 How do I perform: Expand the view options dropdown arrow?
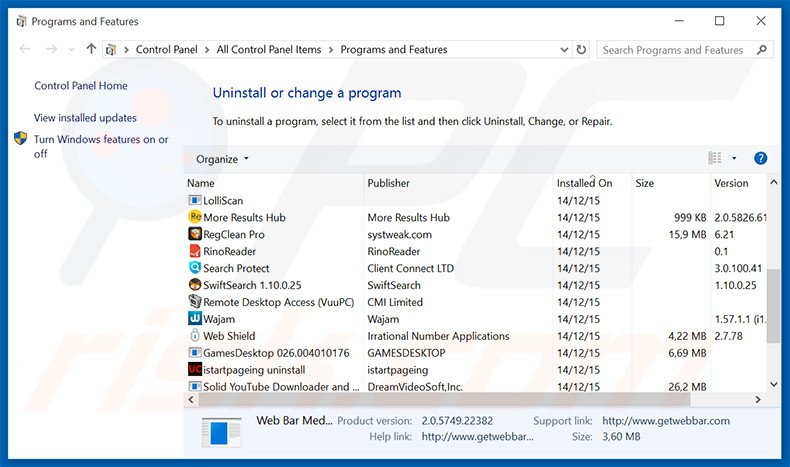click(x=734, y=158)
